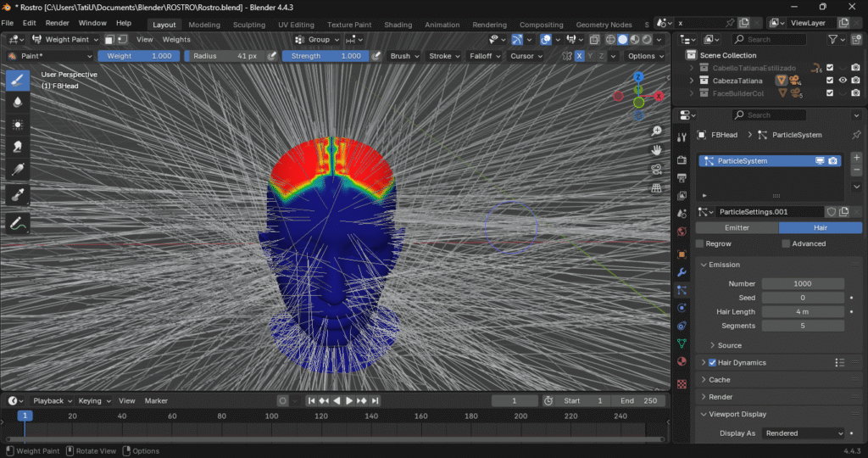Select the Blur tool in the toolbar

point(18,102)
